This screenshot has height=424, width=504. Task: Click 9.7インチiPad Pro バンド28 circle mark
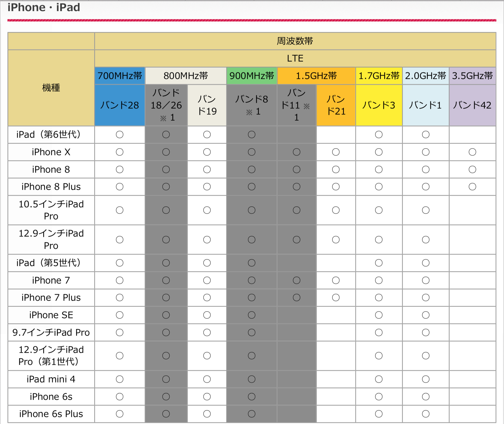coord(120,333)
